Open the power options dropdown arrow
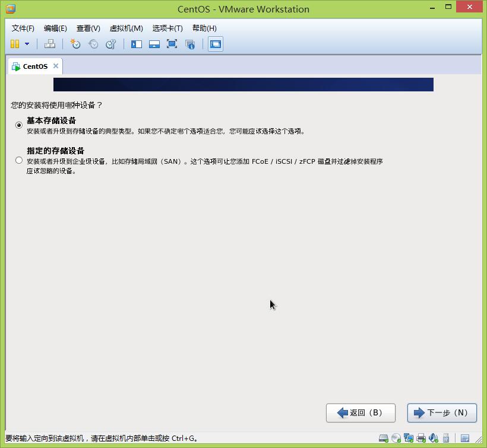 point(27,44)
